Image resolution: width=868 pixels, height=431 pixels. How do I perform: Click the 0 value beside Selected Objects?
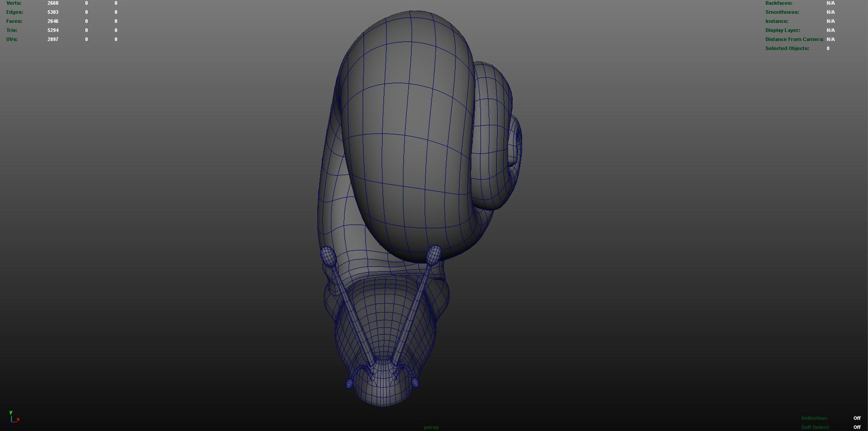tap(828, 48)
